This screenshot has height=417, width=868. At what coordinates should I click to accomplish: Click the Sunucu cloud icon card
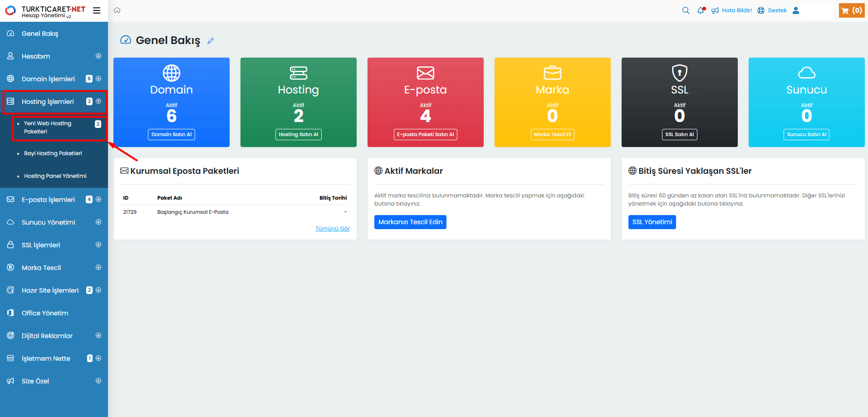click(806, 73)
